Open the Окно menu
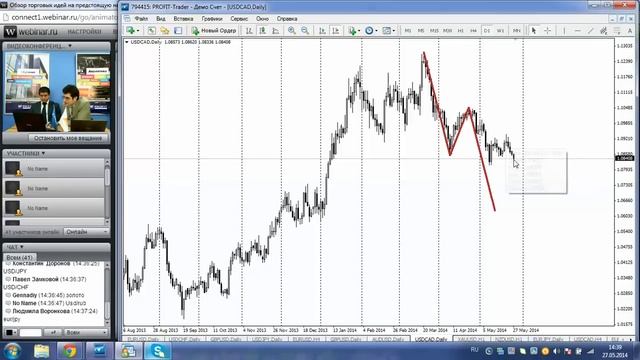 coord(262,19)
